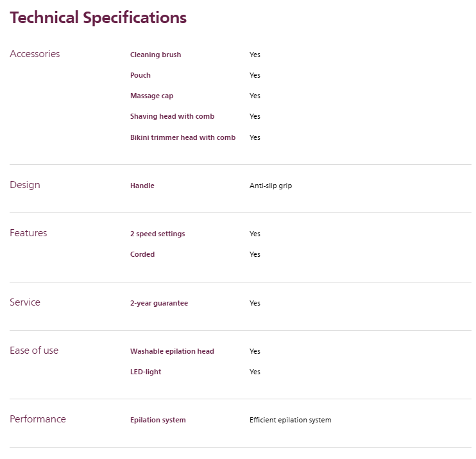476x459 pixels.
Task: Click the Corded spec label
Action: [142, 254]
